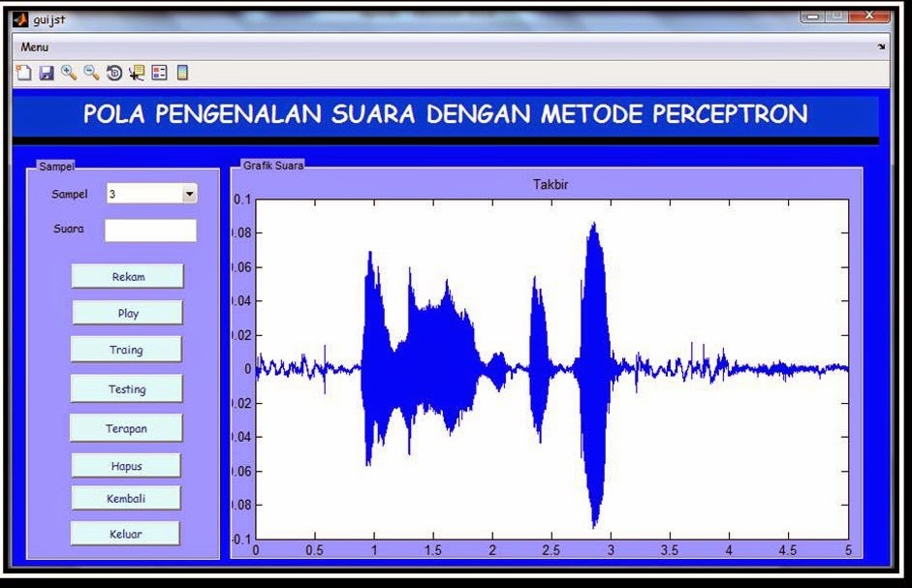Click the Grafik Suara panel label
The image size is (912, 588).
[x=272, y=166]
